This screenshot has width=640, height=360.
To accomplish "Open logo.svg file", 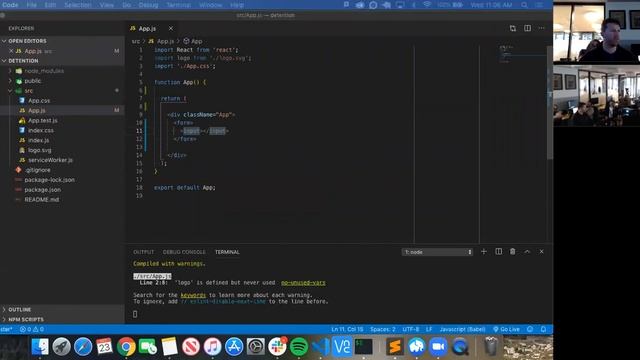I will (x=40, y=150).
